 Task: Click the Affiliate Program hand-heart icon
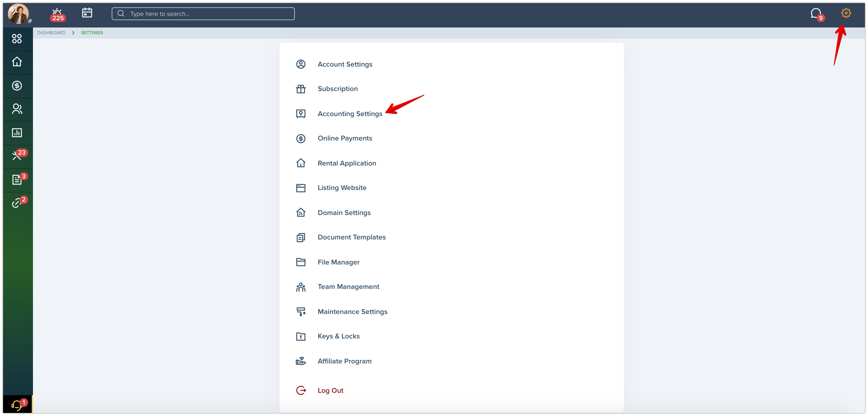tap(301, 361)
